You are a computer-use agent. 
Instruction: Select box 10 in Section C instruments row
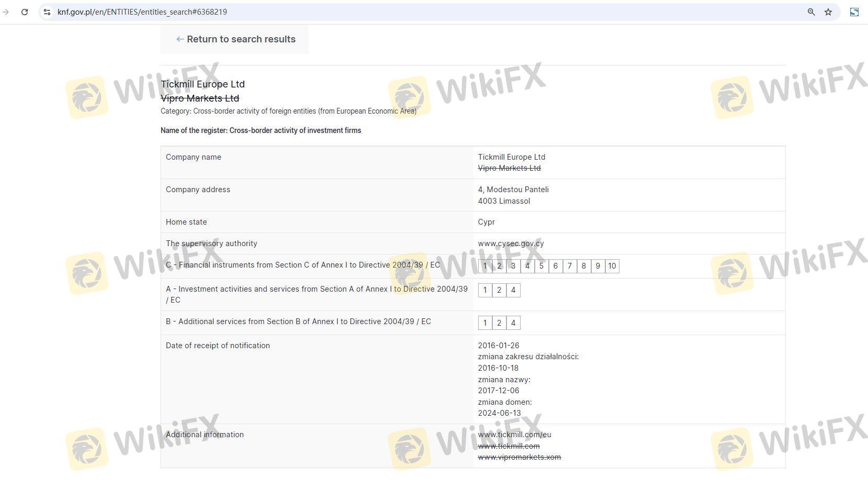[612, 266]
